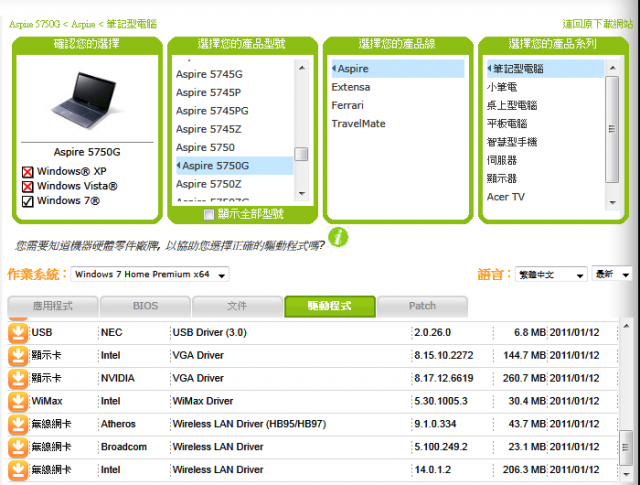Click model list scroll-up arrow
Viewport: 640px width, 485px height.
click(302, 68)
